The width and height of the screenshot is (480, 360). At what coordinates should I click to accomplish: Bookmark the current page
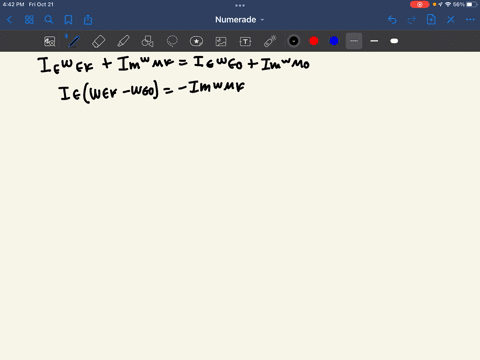click(x=68, y=20)
